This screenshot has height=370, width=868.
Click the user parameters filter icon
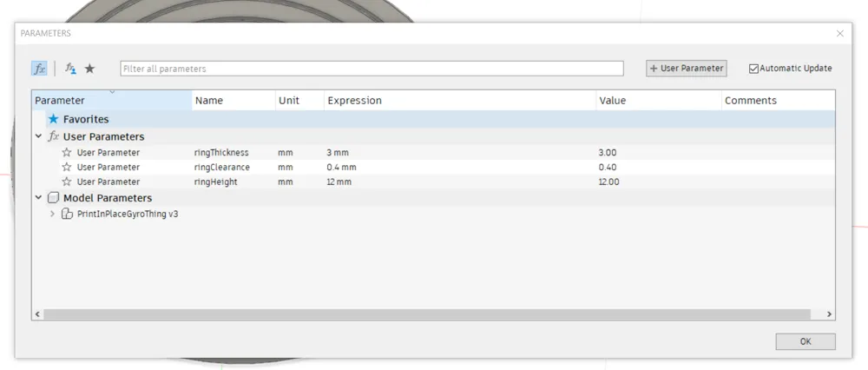point(71,69)
